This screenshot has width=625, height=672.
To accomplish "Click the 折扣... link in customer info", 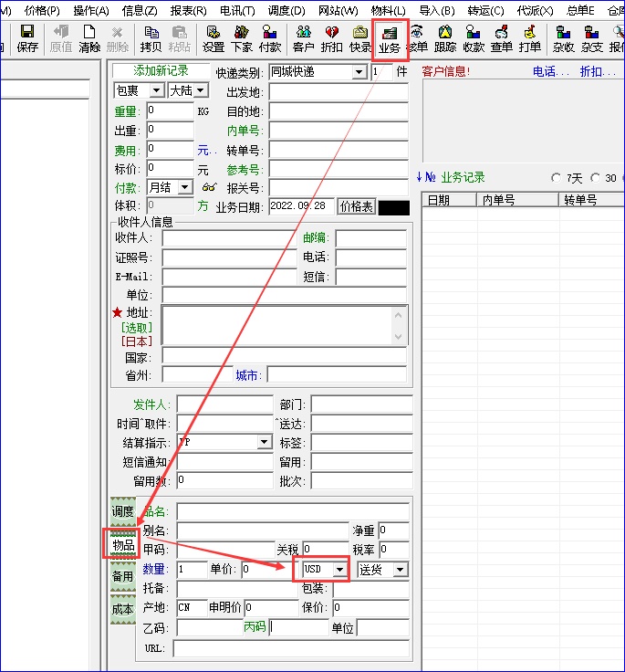I will 598,71.
